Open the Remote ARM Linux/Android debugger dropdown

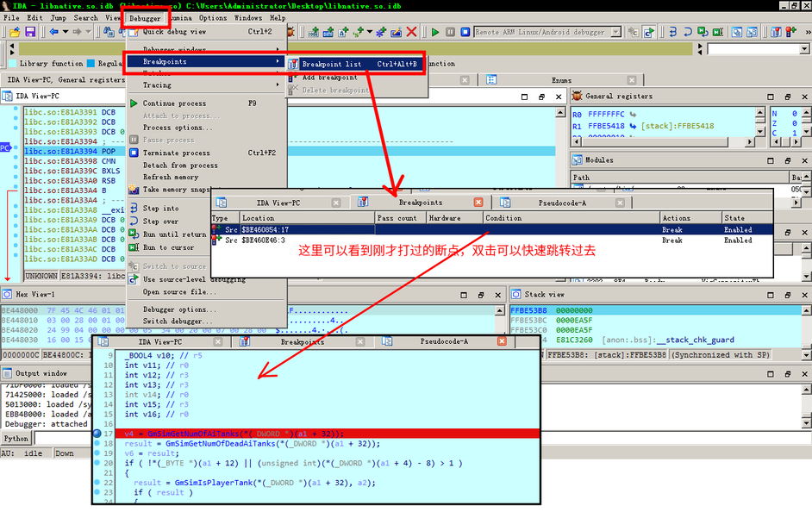[x=615, y=32]
